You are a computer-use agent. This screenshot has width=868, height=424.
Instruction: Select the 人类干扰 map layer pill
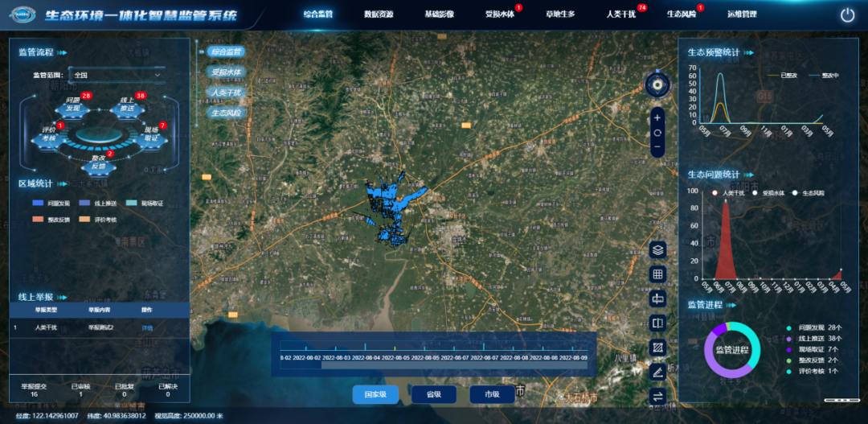coord(227,92)
